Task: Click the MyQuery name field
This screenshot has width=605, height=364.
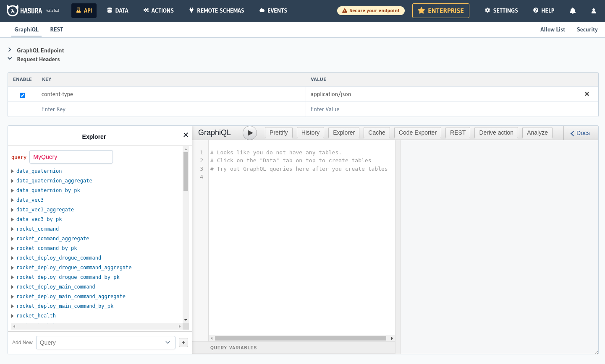Action: click(71, 157)
